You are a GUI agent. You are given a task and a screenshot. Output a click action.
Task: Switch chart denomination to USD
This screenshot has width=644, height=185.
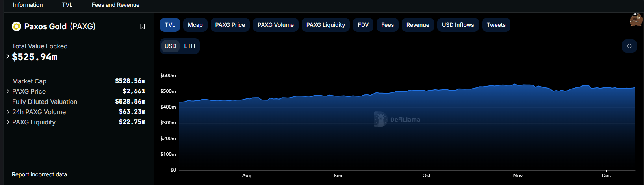[171, 46]
